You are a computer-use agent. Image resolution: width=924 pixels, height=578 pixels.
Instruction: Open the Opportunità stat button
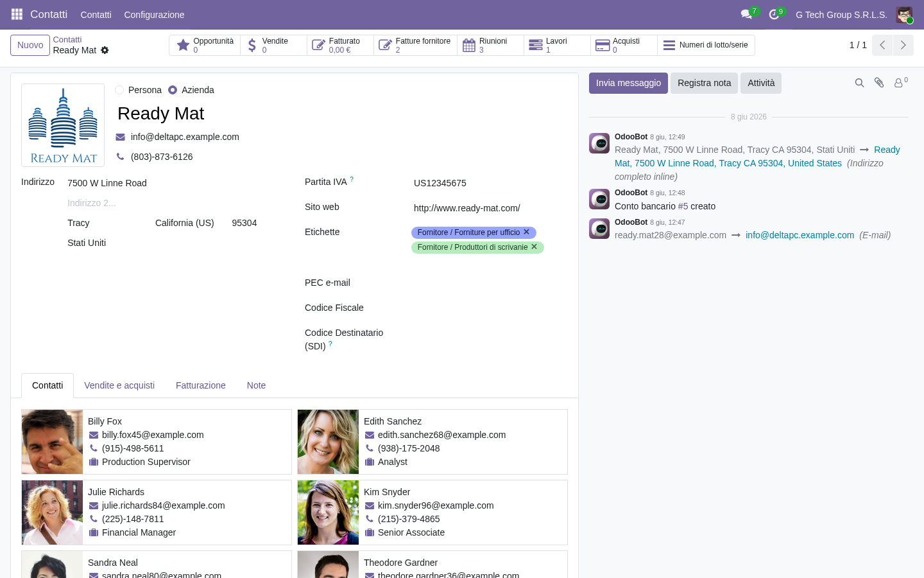click(x=205, y=45)
